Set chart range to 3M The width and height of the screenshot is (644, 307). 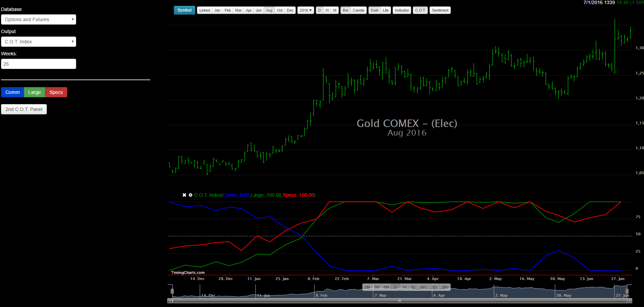pos(377,287)
